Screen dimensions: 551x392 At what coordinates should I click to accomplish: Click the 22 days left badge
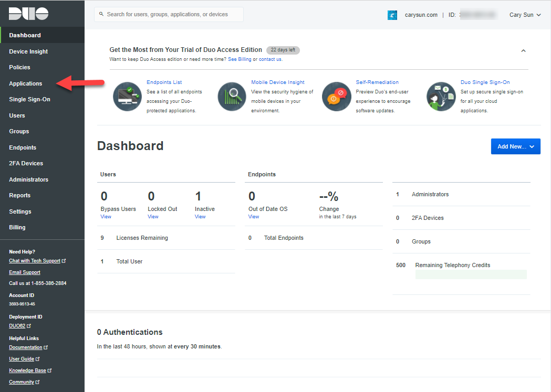click(283, 50)
